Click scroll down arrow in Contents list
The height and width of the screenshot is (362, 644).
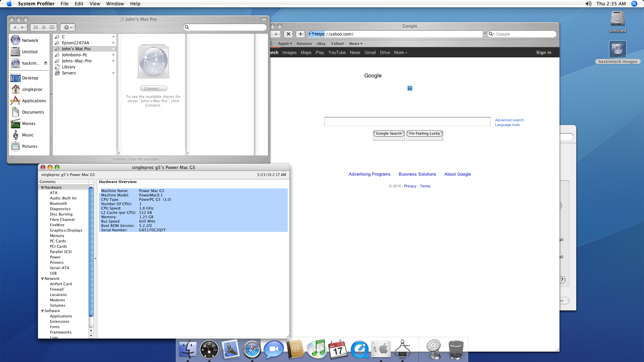coord(91,336)
